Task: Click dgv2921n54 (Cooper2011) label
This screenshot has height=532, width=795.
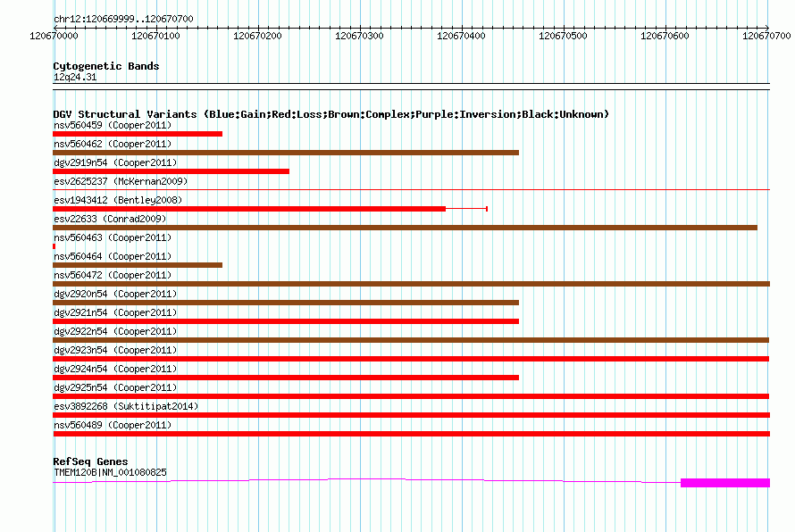Action: click(x=115, y=312)
